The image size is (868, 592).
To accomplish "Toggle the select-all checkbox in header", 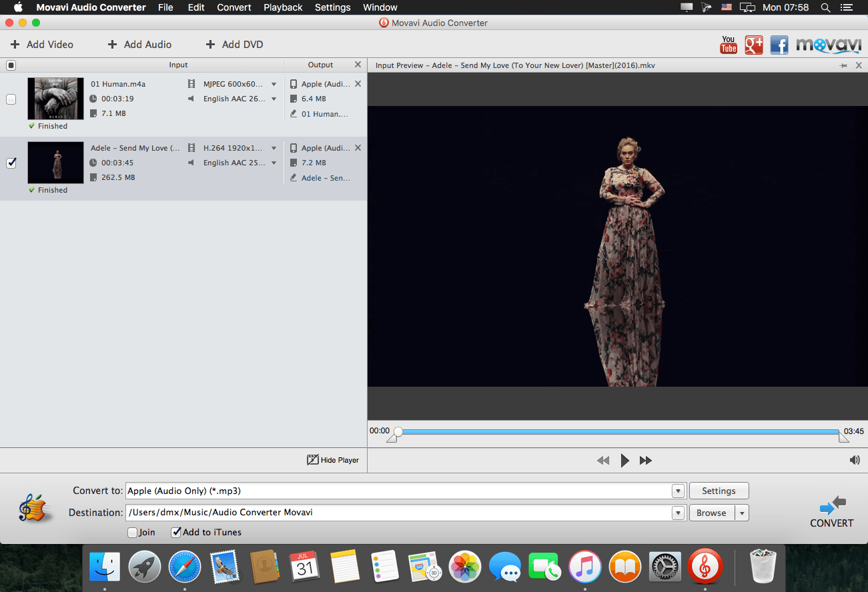I will point(11,65).
